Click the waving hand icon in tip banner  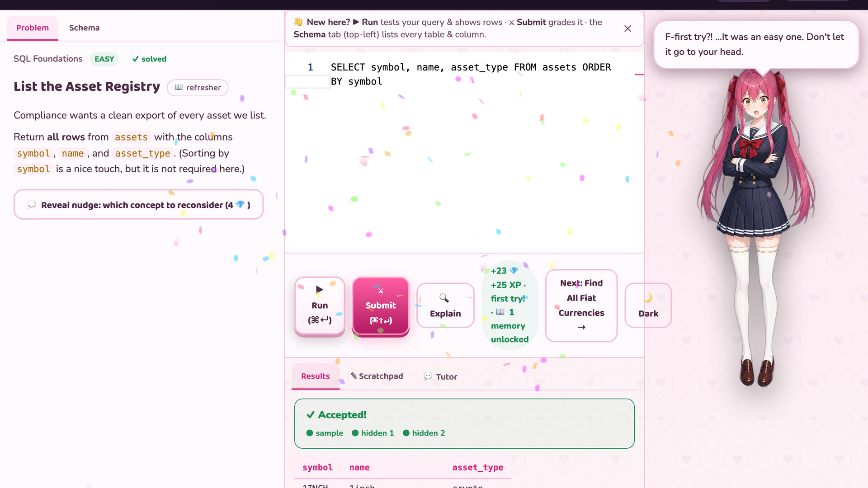pyautogui.click(x=298, y=22)
